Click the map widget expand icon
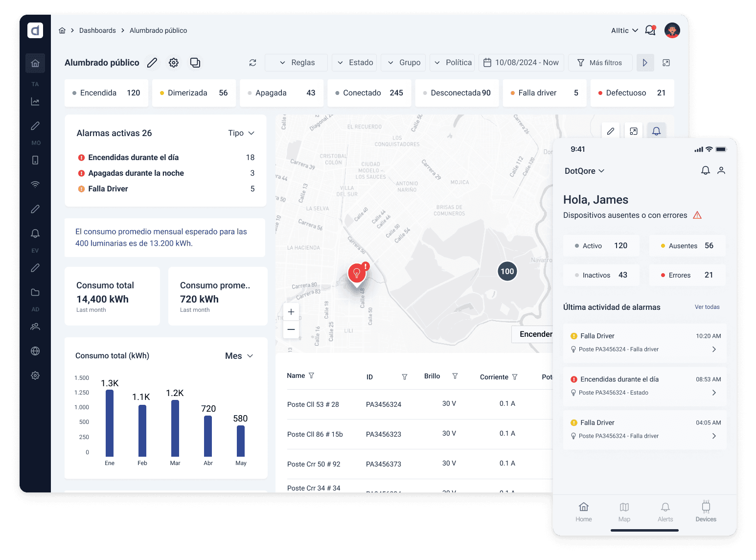Viewport: 756px width, 560px height. tap(634, 131)
